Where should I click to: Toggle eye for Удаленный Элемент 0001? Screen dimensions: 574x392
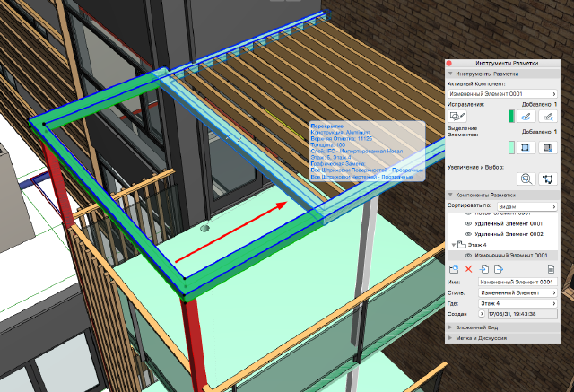point(467,223)
